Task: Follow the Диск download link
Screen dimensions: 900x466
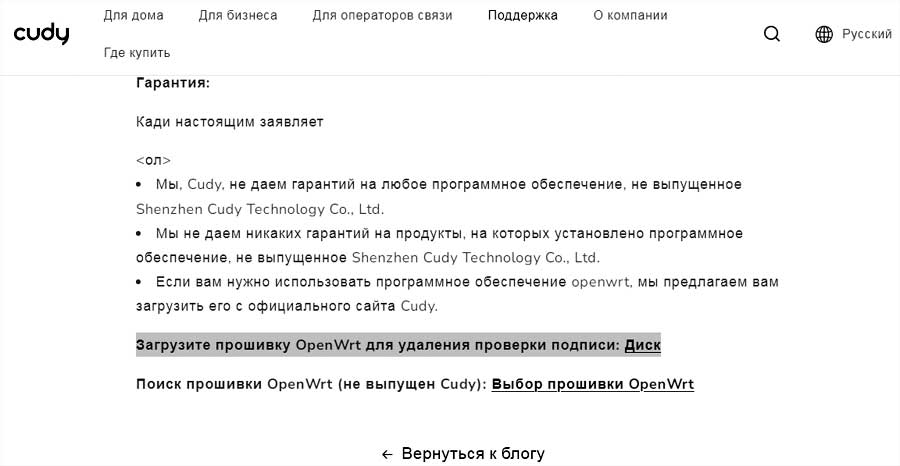Action: [642, 345]
